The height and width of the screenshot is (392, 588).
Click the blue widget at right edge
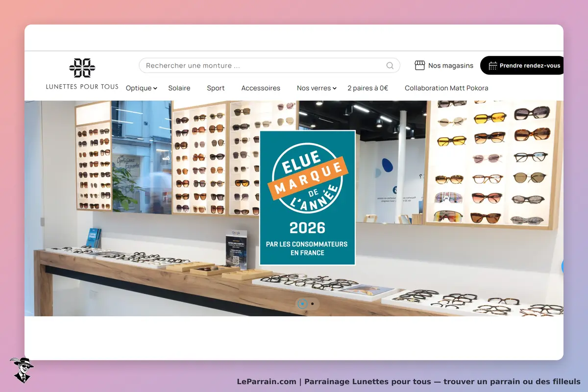point(562,267)
